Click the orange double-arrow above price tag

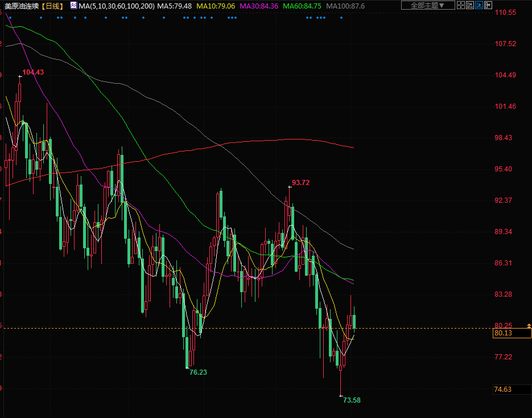coord(529,325)
